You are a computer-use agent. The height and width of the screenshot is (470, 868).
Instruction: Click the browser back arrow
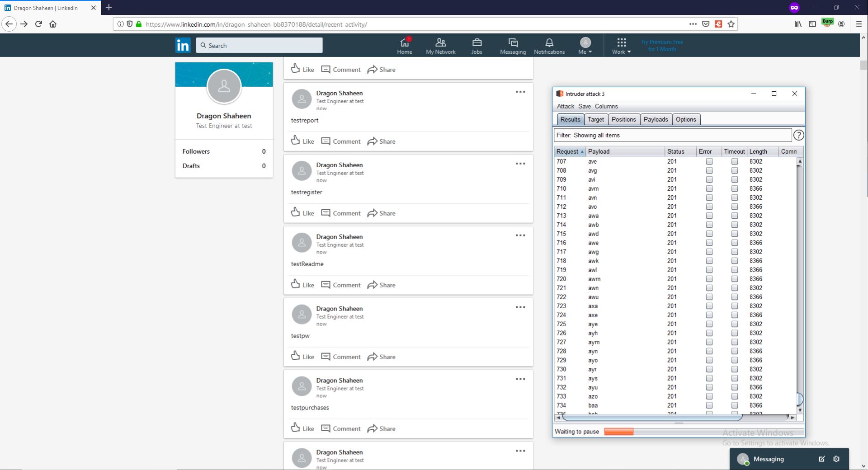click(9, 24)
